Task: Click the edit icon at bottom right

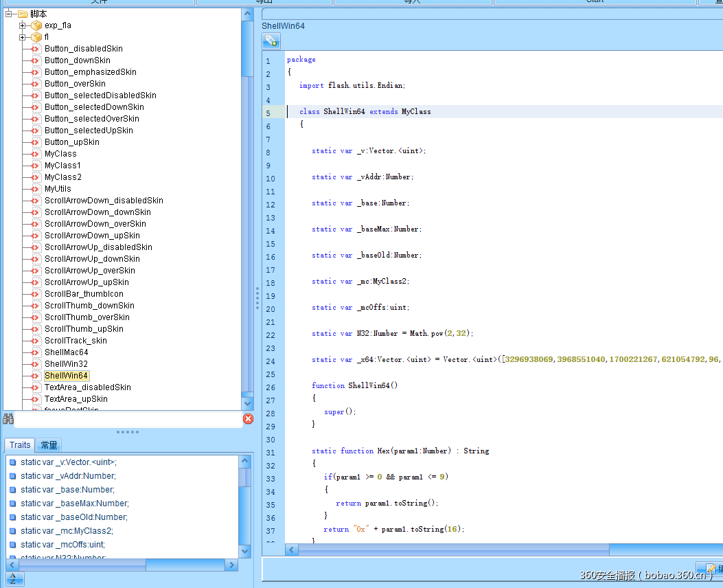Action: coord(711,569)
